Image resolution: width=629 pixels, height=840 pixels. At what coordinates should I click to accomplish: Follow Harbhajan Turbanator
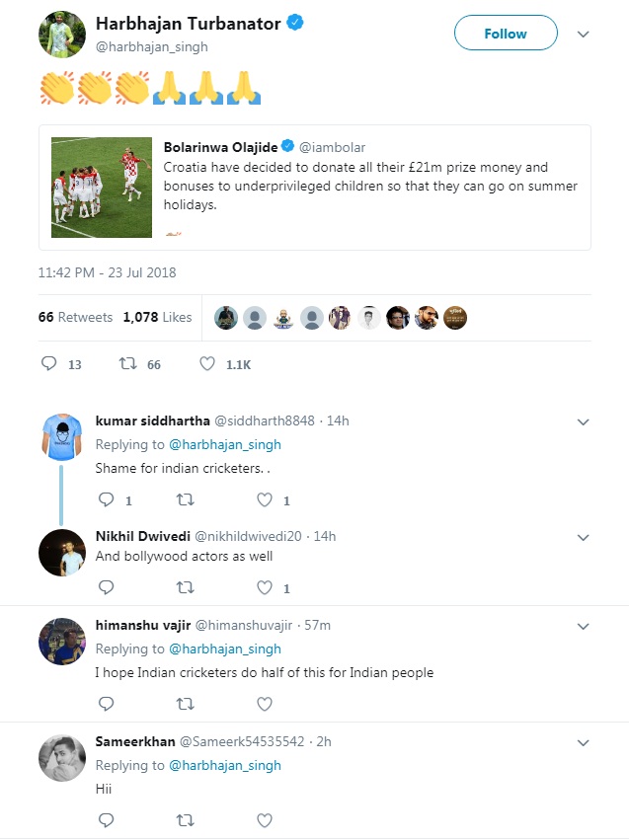[505, 34]
